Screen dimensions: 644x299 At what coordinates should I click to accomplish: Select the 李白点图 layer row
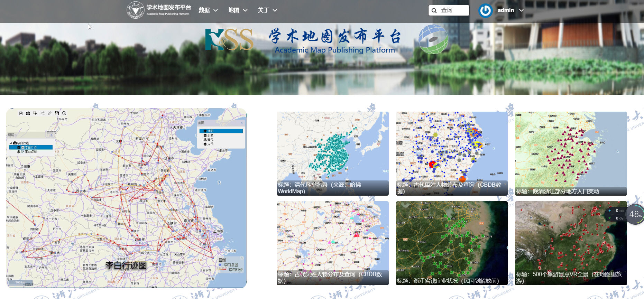31,152
